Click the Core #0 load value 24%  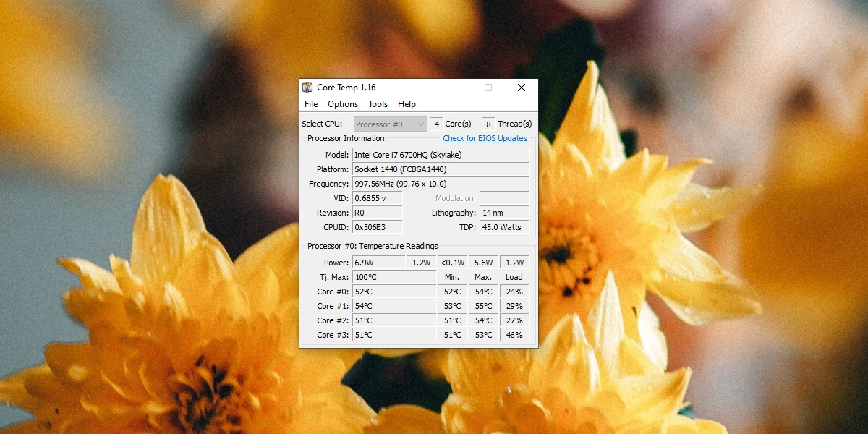(514, 292)
